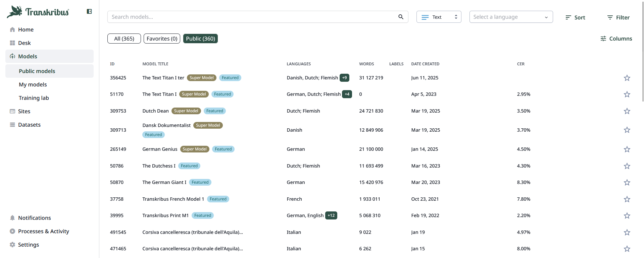Expand the +12 languages badge for Transkribus Print M1

[x=331, y=215]
